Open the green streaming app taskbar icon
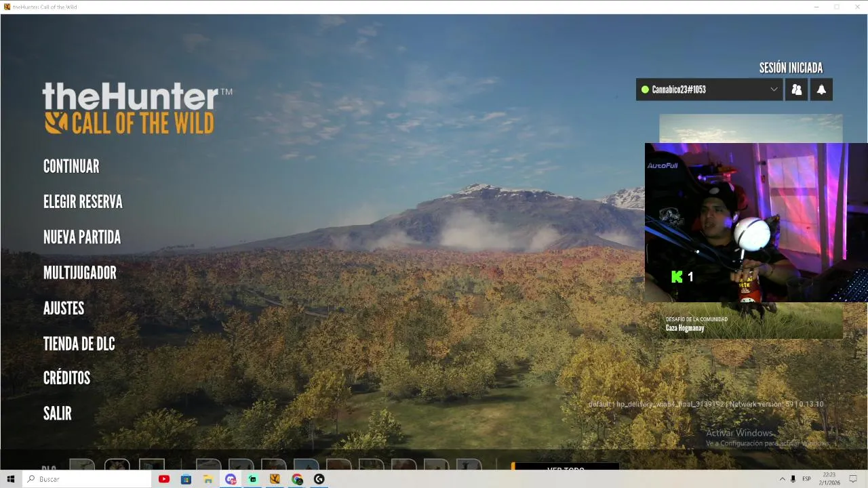 252,479
